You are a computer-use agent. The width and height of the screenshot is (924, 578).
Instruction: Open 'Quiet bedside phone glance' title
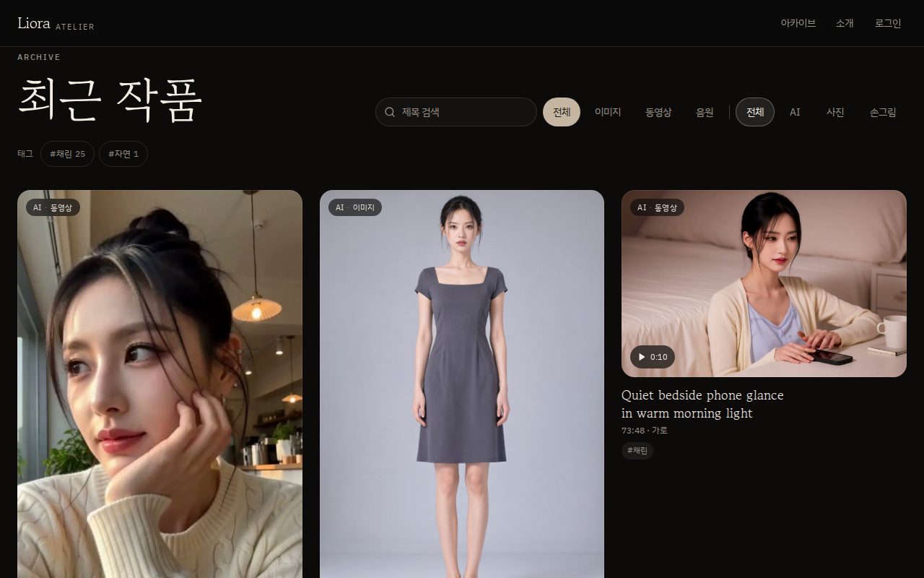tap(702, 405)
